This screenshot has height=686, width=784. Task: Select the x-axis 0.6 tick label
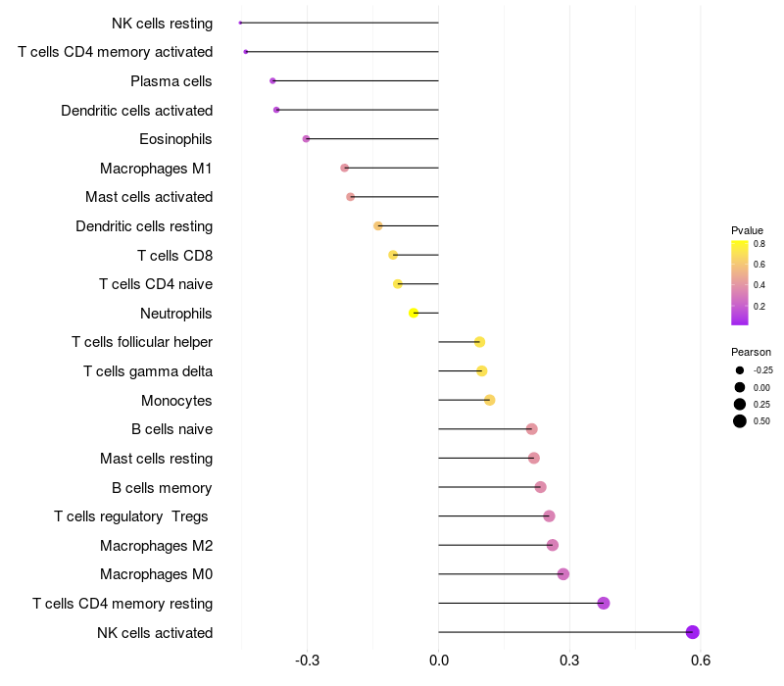pyautogui.click(x=701, y=661)
